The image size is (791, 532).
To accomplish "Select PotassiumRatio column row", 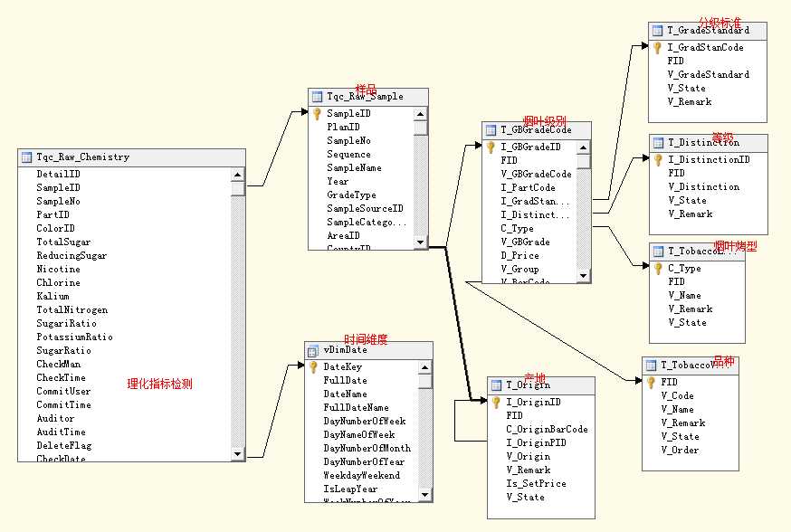I will (124, 337).
